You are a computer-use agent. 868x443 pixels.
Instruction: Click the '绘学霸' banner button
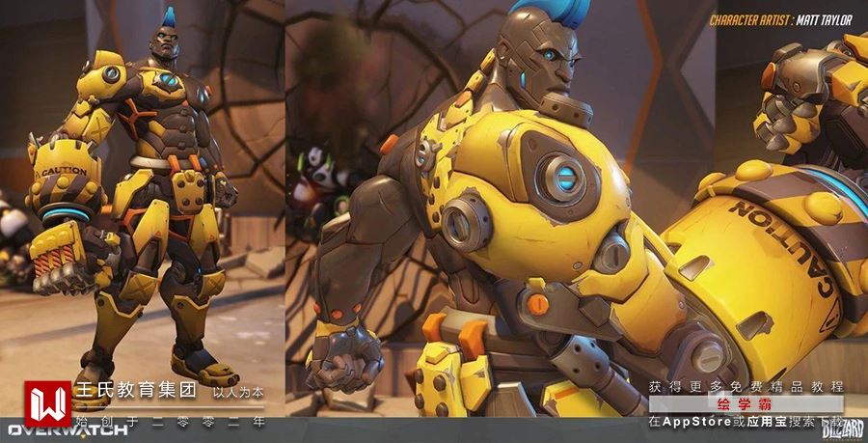click(746, 404)
